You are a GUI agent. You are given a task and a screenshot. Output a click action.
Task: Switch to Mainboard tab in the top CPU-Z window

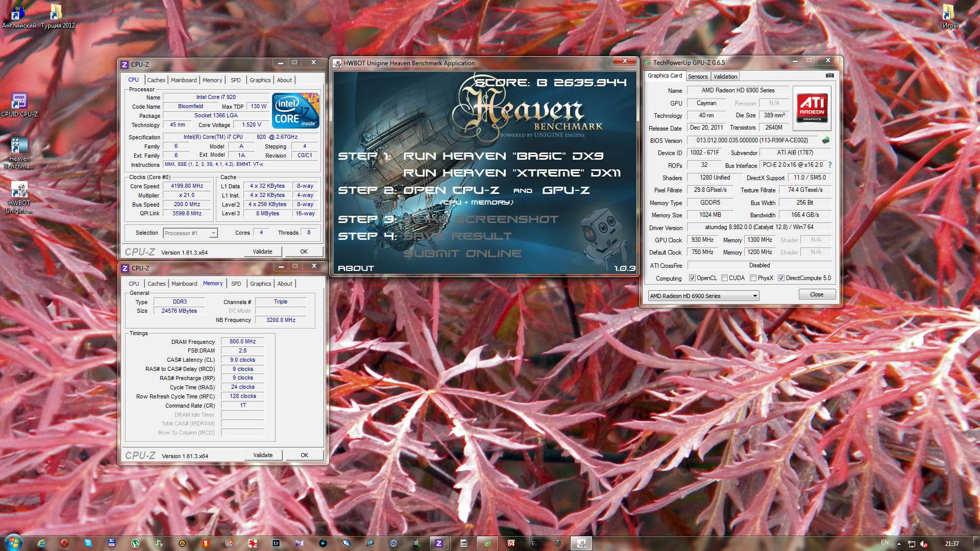pyautogui.click(x=184, y=80)
